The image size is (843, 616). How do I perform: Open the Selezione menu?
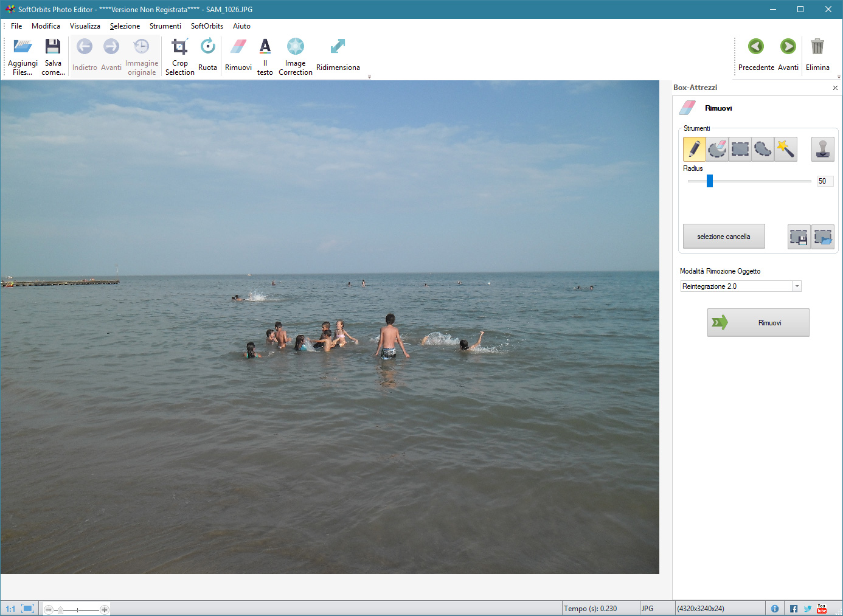point(125,26)
